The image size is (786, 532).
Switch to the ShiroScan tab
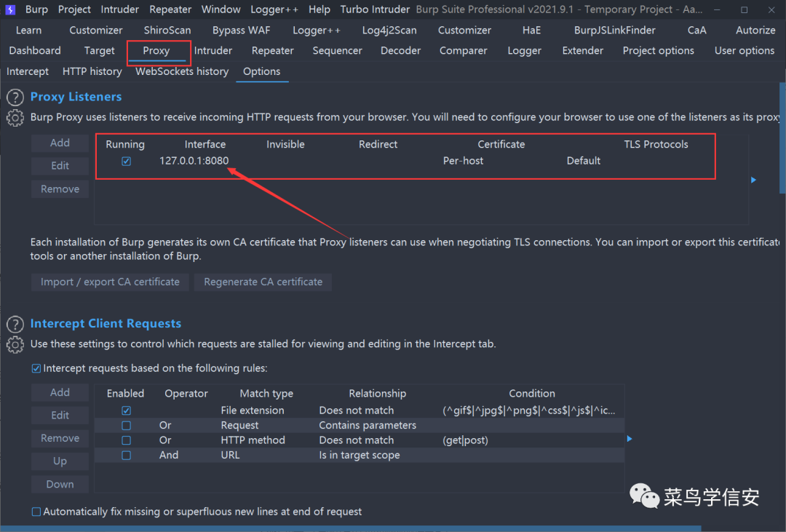click(x=167, y=30)
